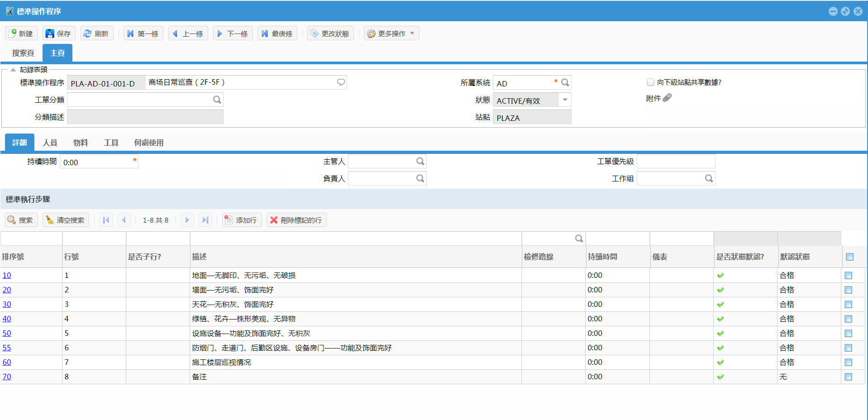Go to previous record 上一條
868x420 pixels.
point(188,33)
